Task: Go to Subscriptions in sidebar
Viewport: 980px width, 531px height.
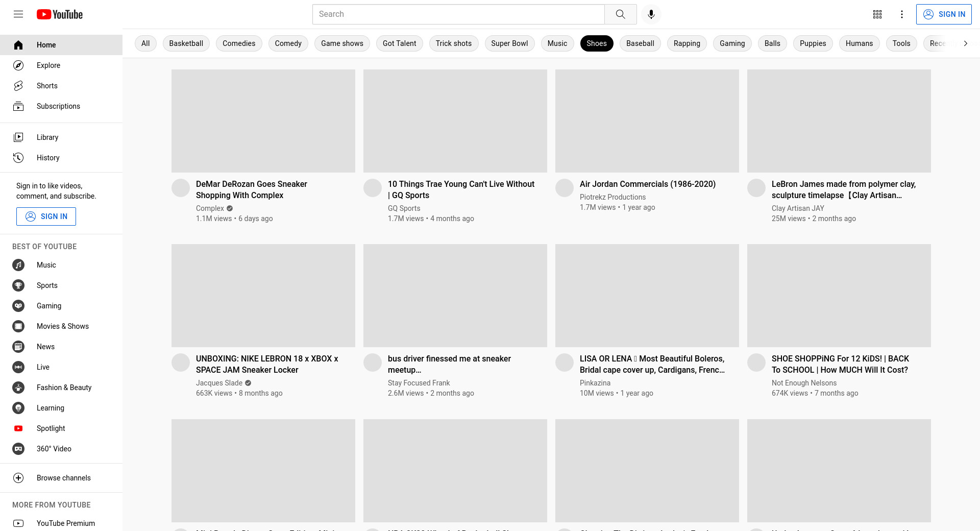Action: [x=61, y=106]
